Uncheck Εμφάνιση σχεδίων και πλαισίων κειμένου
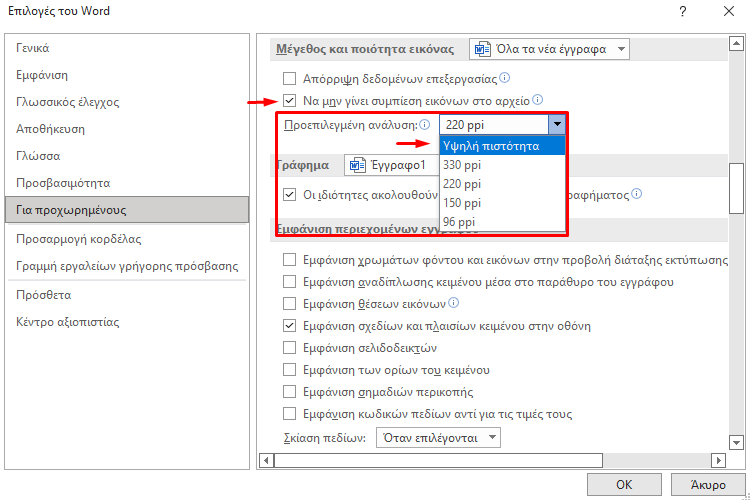 [x=289, y=325]
